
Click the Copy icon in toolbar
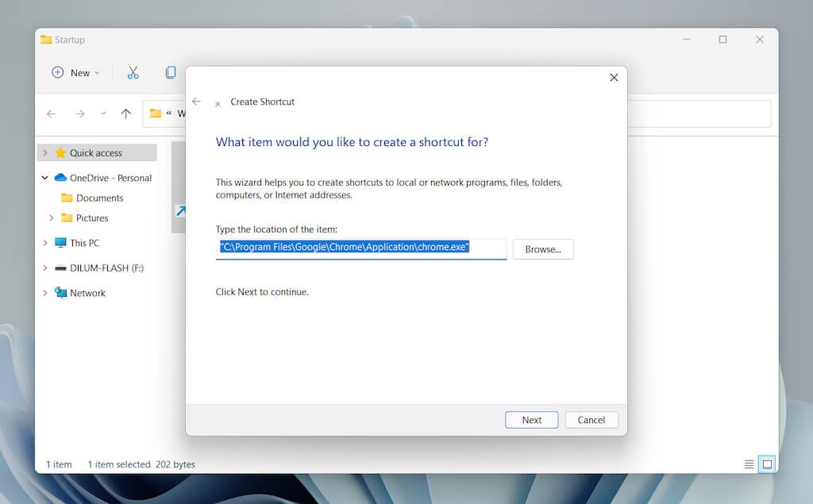171,72
